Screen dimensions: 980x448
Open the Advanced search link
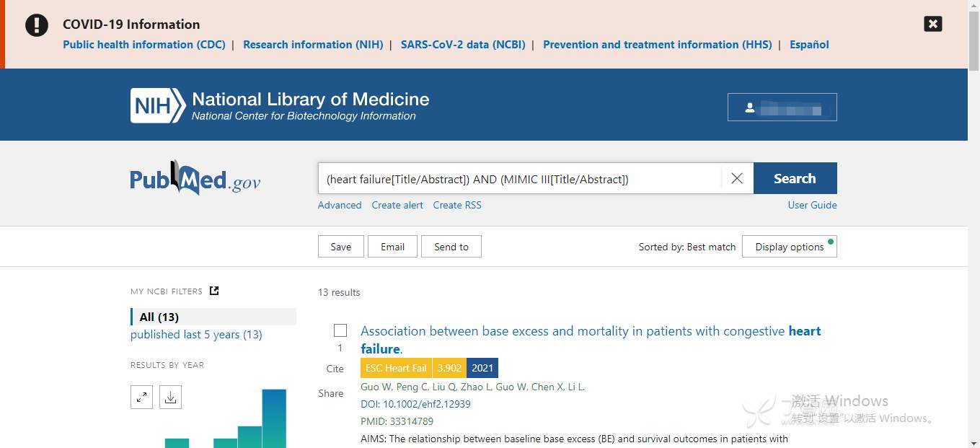(340, 205)
